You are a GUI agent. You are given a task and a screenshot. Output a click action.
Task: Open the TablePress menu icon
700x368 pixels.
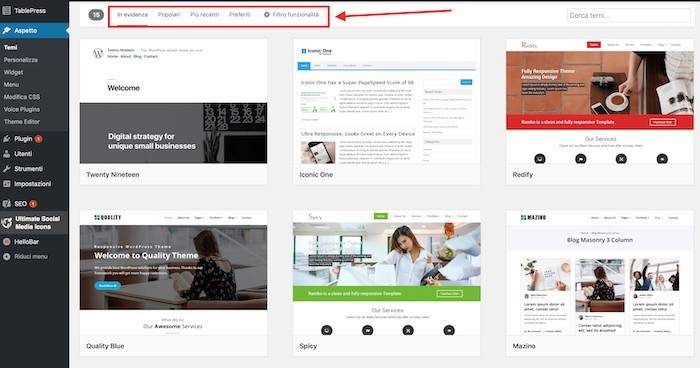tap(7, 11)
